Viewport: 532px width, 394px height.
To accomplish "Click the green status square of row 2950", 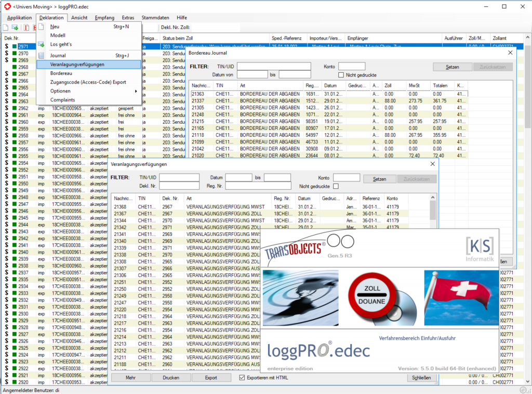I will [x=15, y=183].
